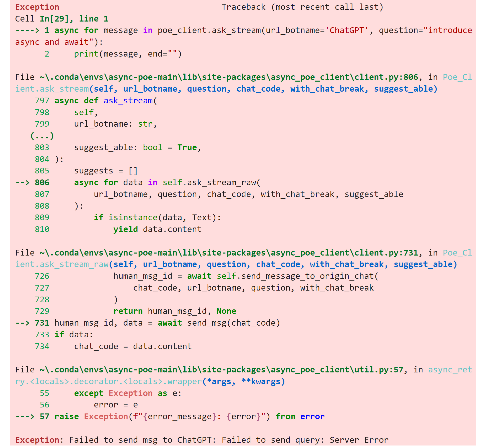Click line number 797 in the traceback
The height and width of the screenshot is (448, 480).
[x=42, y=101]
